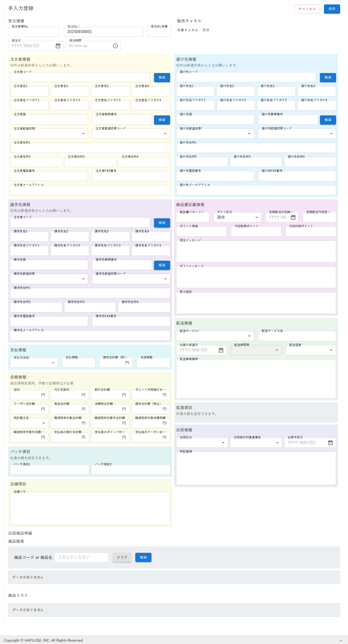
Task: Click the scroll-to-top arrow in footer
Action: (341, 640)
